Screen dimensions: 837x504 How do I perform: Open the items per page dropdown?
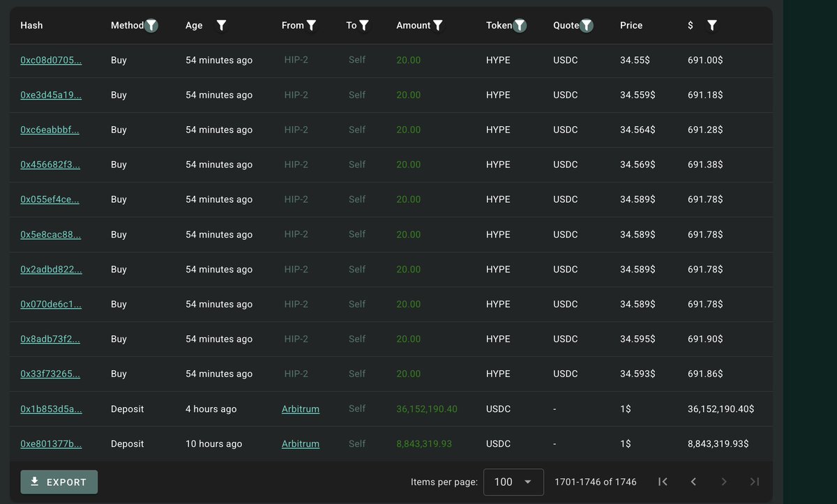(x=513, y=482)
